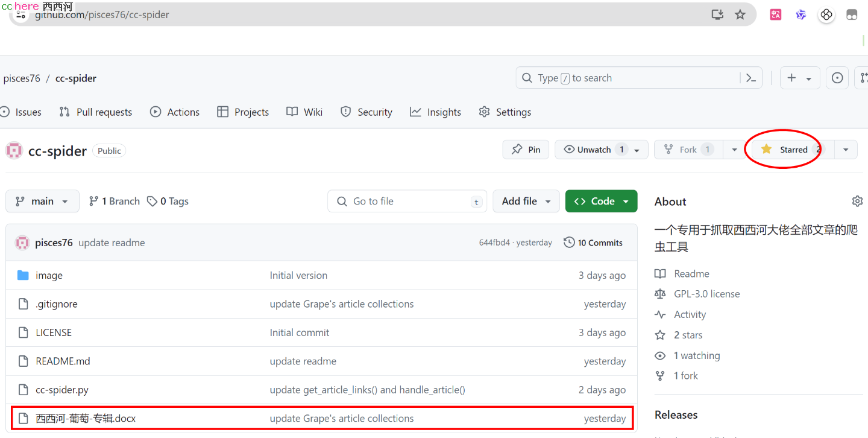Switch to the Insights tab

click(435, 112)
